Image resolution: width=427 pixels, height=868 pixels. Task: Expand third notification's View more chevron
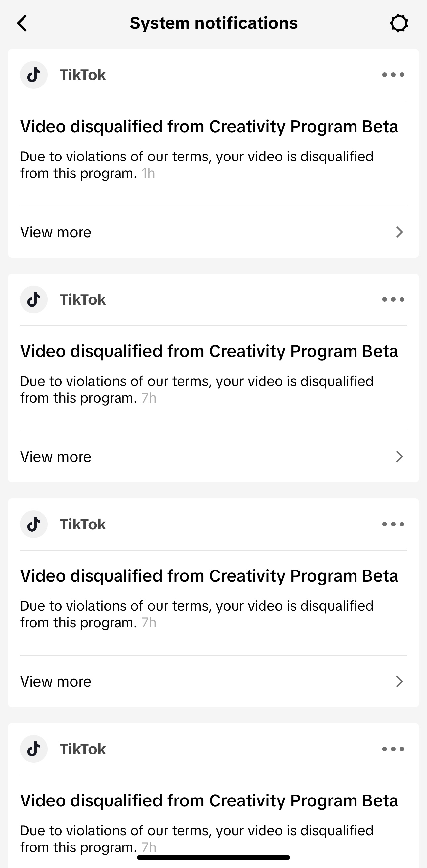coord(400,682)
